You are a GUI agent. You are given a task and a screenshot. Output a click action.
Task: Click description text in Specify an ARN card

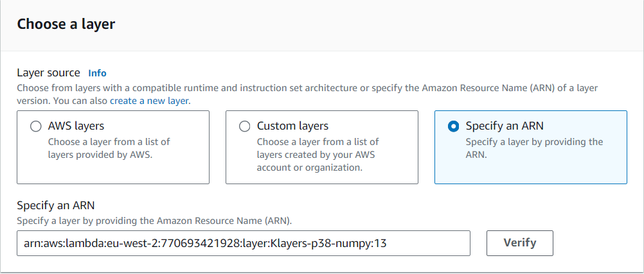click(x=534, y=148)
